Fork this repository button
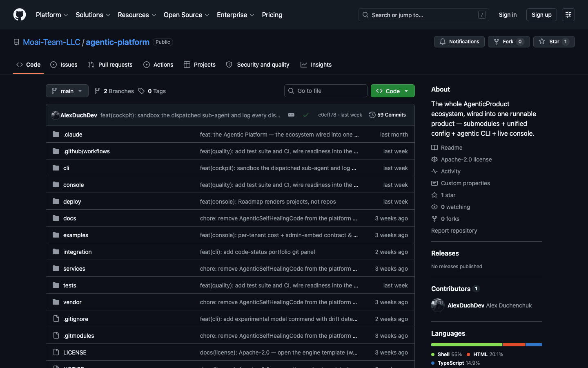Image resolution: width=588 pixels, height=368 pixels. [509, 42]
